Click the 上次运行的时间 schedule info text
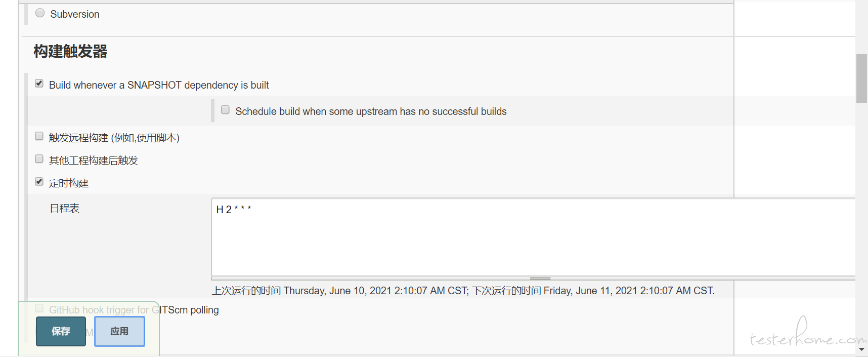The height and width of the screenshot is (357, 868). coord(463,291)
